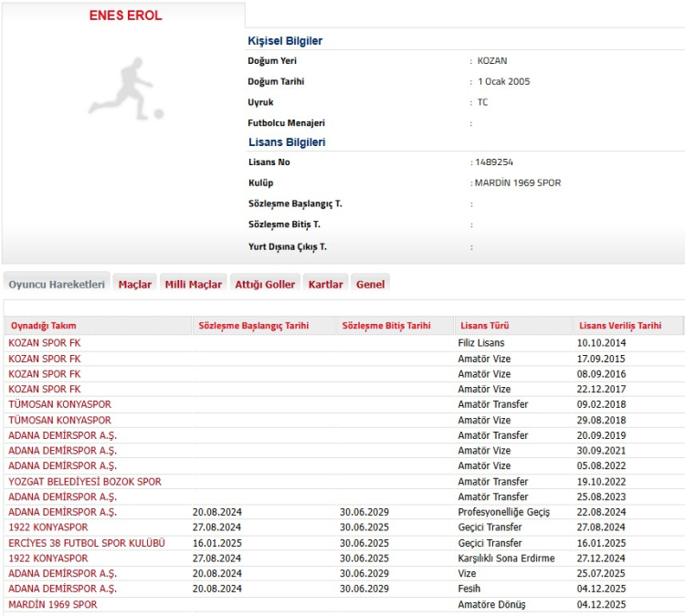
Task: Open the first TÜMOSAN KONYASPOR link
Action: 59,404
